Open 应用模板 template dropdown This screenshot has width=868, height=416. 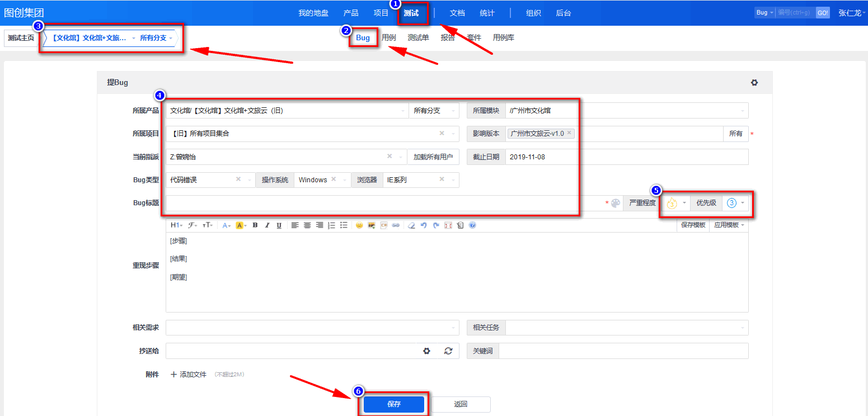click(x=729, y=225)
